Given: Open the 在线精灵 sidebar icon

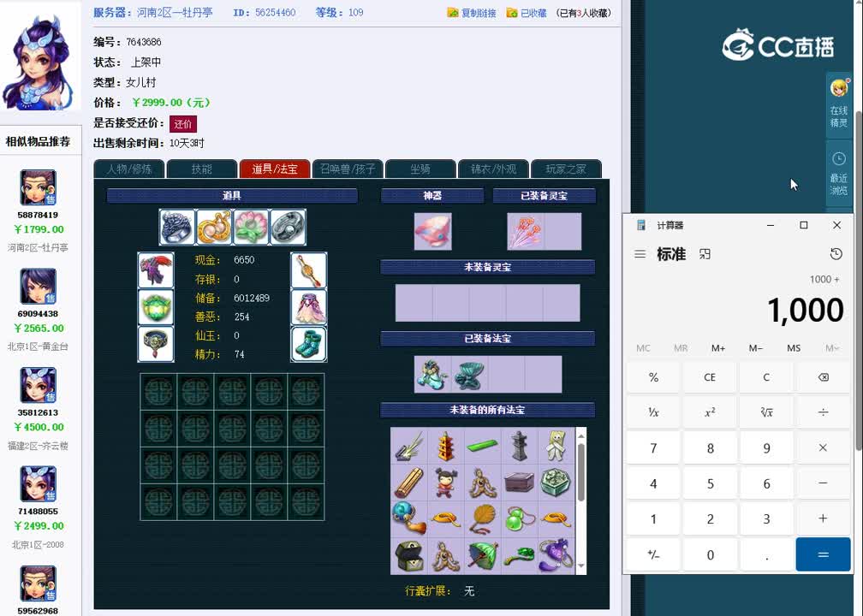Looking at the screenshot, I should [x=839, y=103].
